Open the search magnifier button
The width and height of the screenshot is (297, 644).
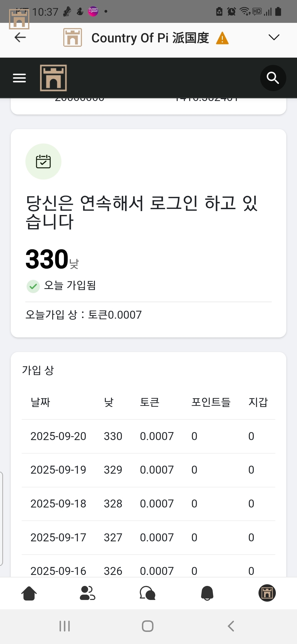pyautogui.click(x=273, y=78)
